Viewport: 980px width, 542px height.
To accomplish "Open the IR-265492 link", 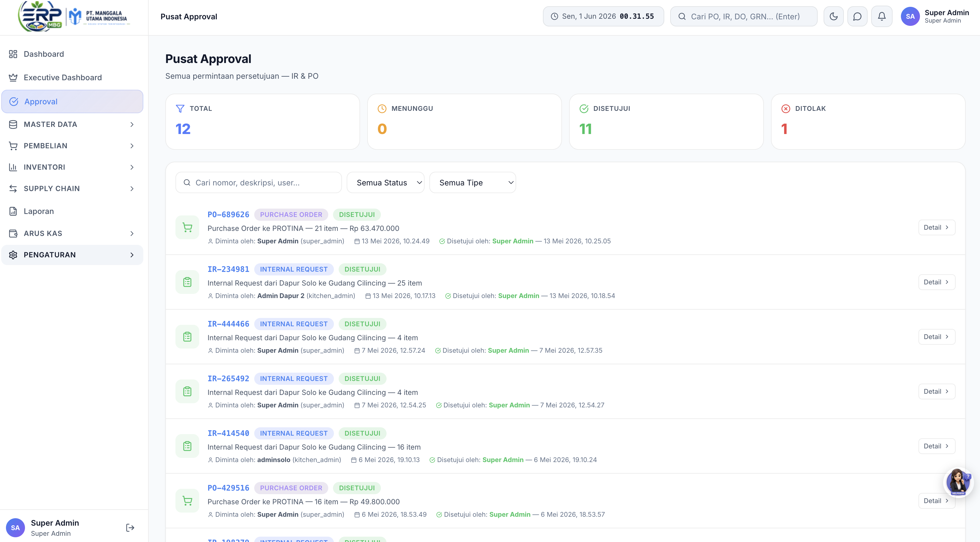I will 228,379.
